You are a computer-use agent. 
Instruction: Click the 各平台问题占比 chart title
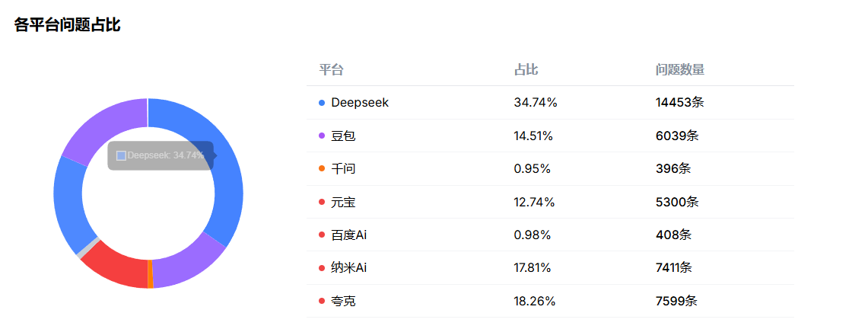click(x=67, y=25)
